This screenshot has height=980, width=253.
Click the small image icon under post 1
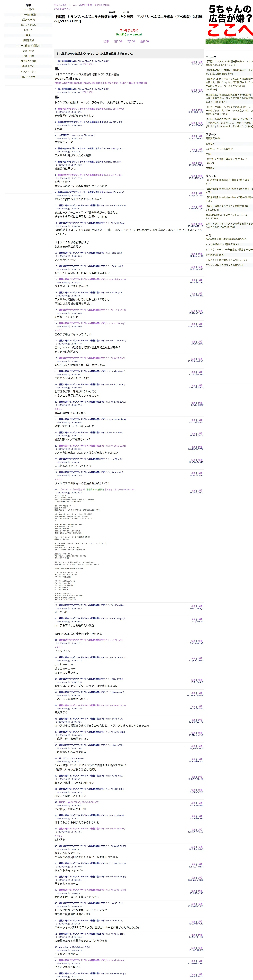pos(57,69)
